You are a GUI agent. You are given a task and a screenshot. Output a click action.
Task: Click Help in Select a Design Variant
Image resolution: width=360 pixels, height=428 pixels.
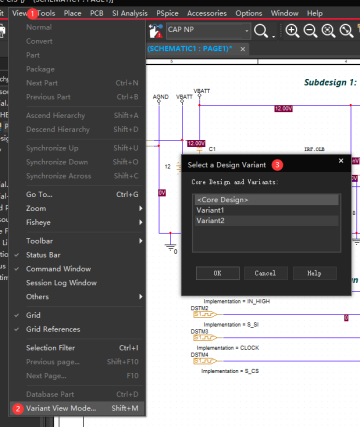(x=314, y=273)
